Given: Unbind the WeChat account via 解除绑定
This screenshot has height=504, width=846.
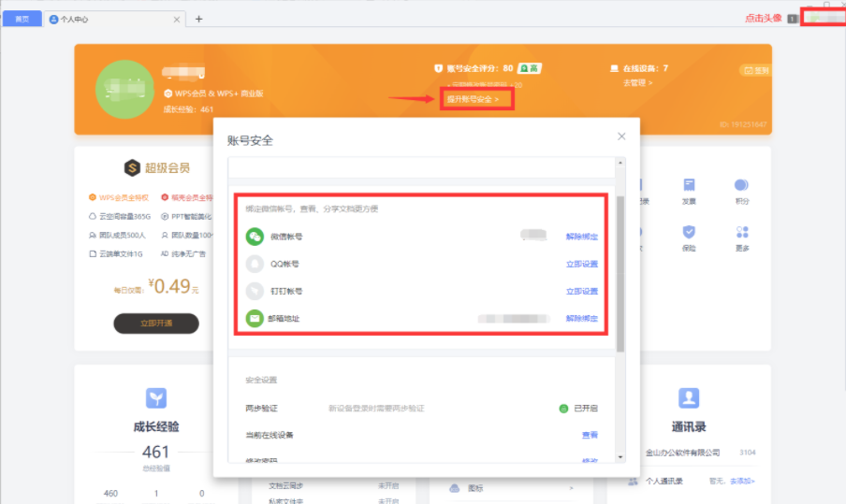Looking at the screenshot, I should pos(582,237).
